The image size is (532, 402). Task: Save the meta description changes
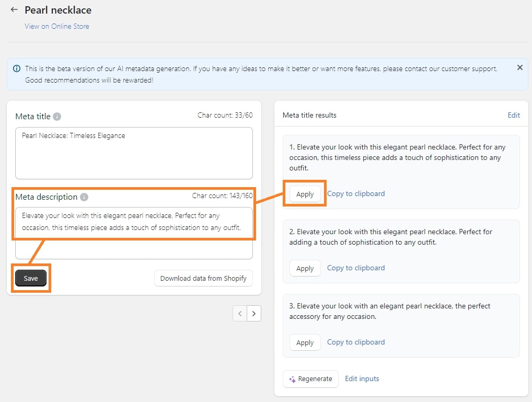(30, 279)
